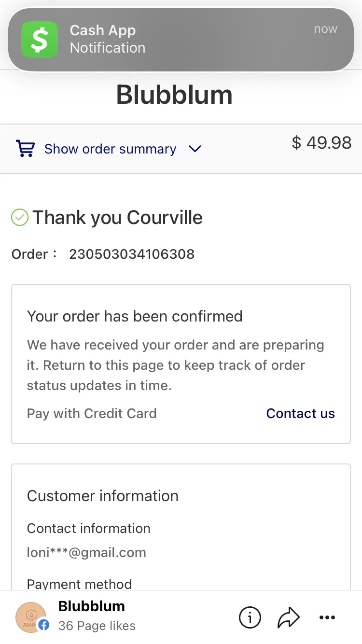This screenshot has width=362, height=644.
Task: Open the Contact us link
Action: 300,413
